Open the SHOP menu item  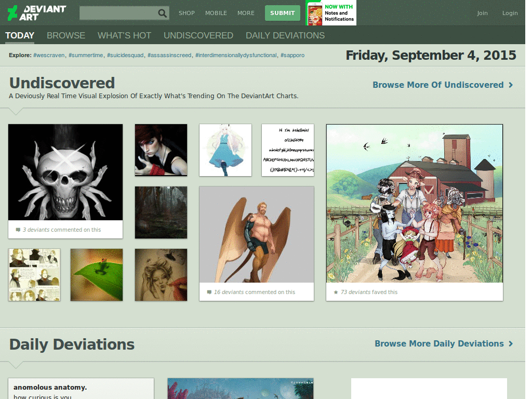(x=187, y=13)
